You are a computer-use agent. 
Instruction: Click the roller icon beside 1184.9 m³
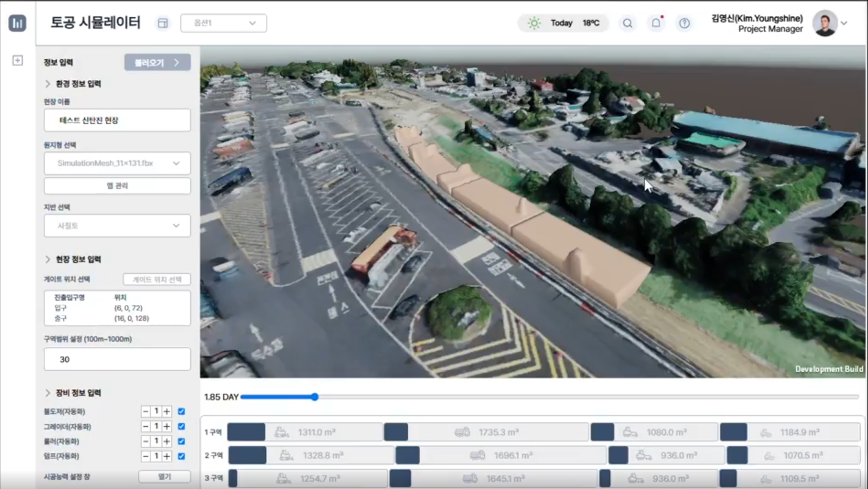click(766, 432)
